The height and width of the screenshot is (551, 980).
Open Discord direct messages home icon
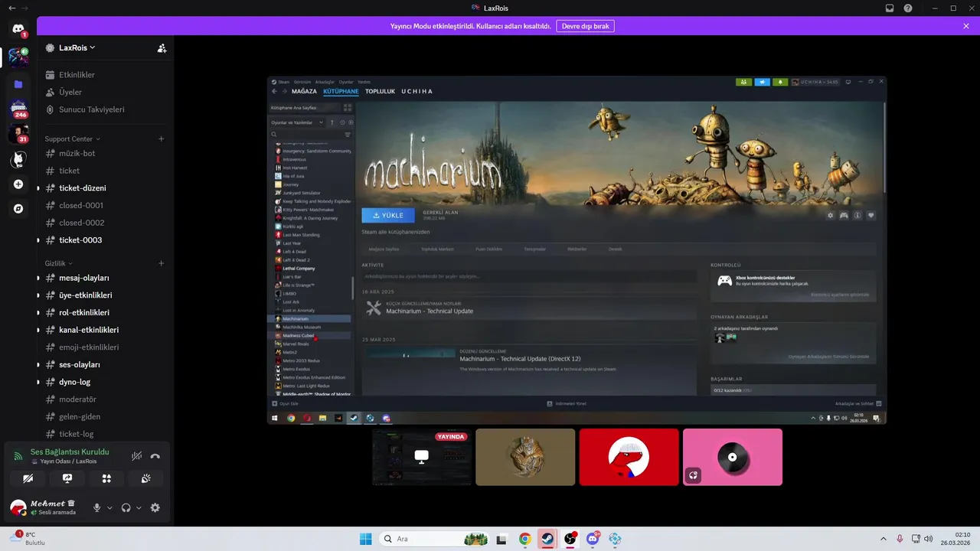[x=18, y=29]
